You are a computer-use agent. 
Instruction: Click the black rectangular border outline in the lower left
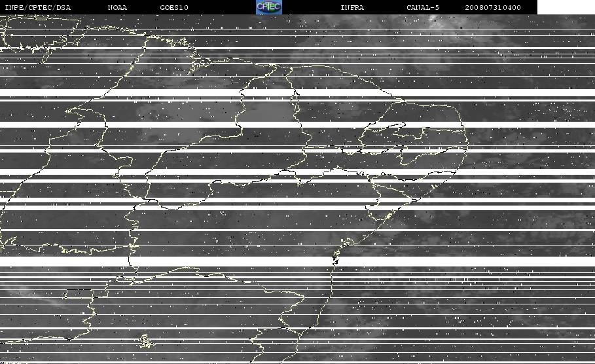tap(79, 293)
